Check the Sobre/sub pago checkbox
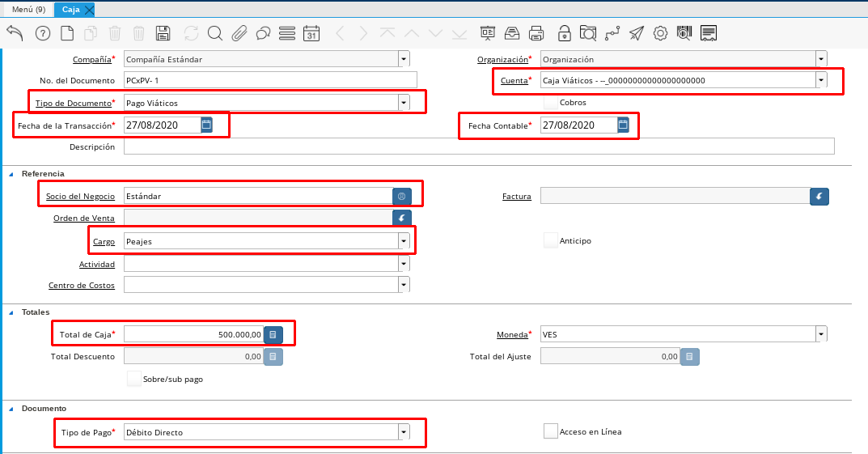 tap(134, 379)
